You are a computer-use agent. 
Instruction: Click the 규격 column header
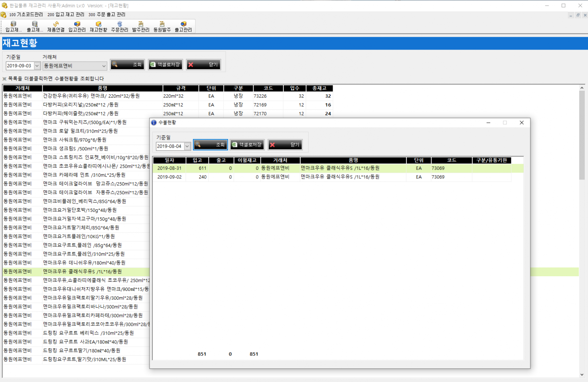pos(181,88)
